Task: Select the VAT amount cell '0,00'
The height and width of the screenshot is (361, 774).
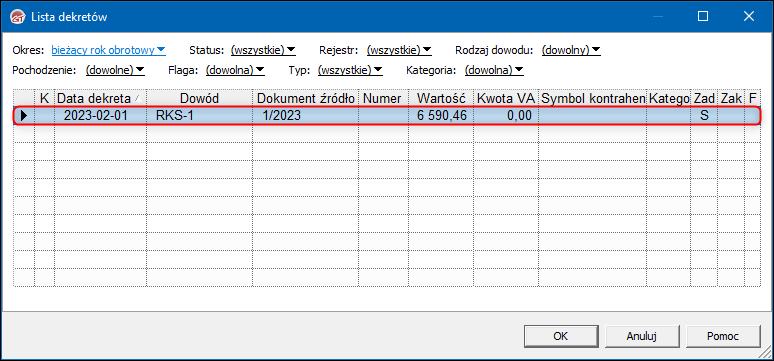Action: [506, 116]
